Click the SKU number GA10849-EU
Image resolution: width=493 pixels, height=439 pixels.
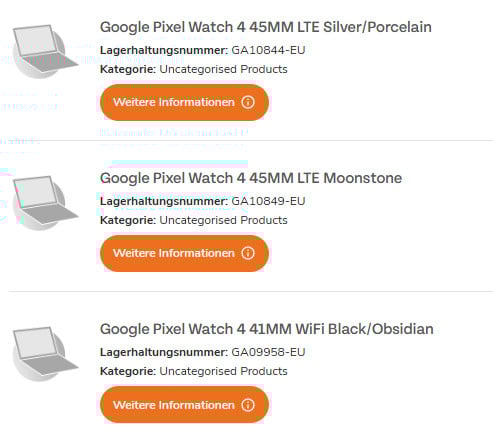point(268,201)
